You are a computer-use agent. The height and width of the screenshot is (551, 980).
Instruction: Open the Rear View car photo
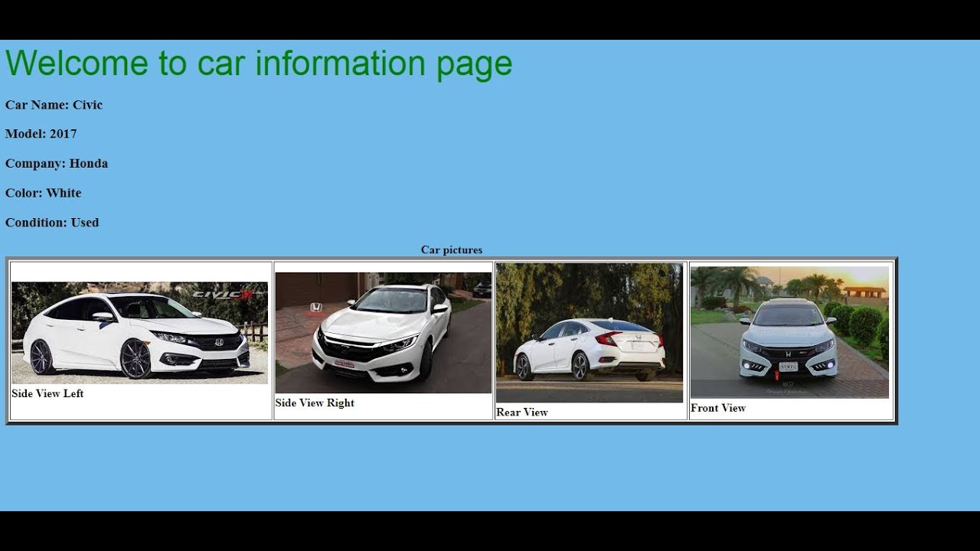590,333
